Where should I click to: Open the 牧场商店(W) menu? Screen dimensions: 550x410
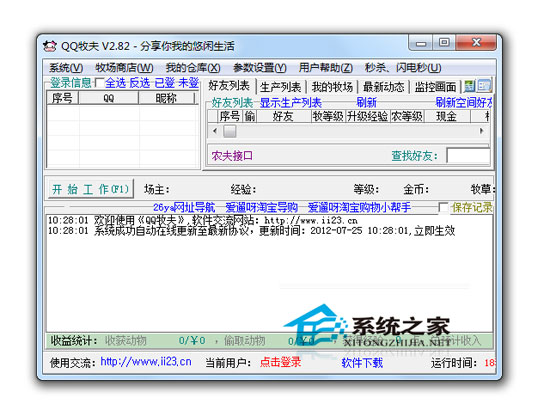pos(124,68)
